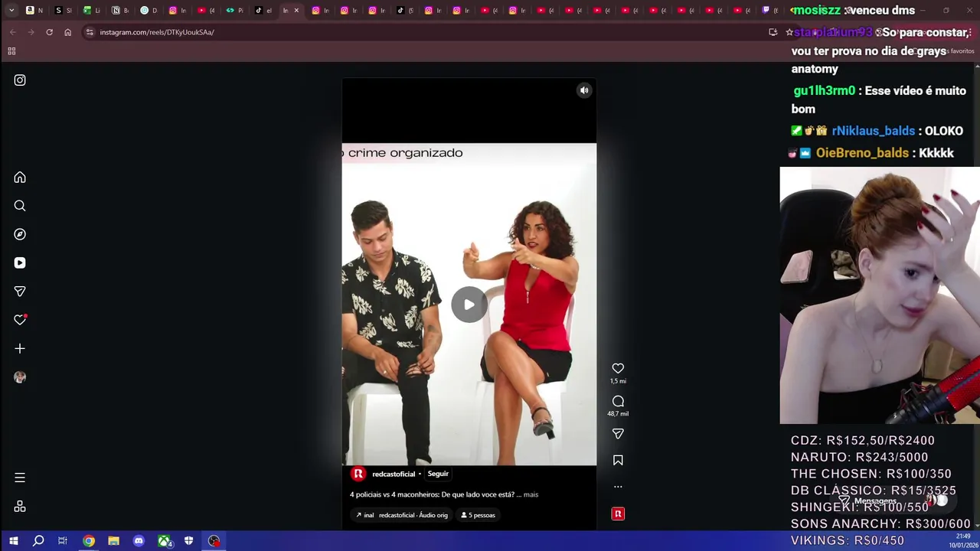Click like count '1,5 mi'
Viewport: 980px width, 551px height.
(618, 381)
